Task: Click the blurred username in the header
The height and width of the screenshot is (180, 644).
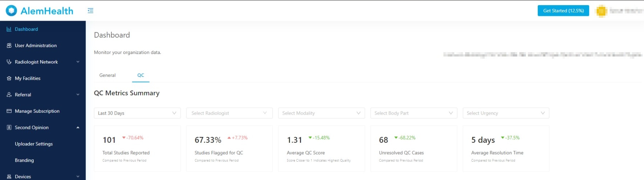Action: [626, 11]
